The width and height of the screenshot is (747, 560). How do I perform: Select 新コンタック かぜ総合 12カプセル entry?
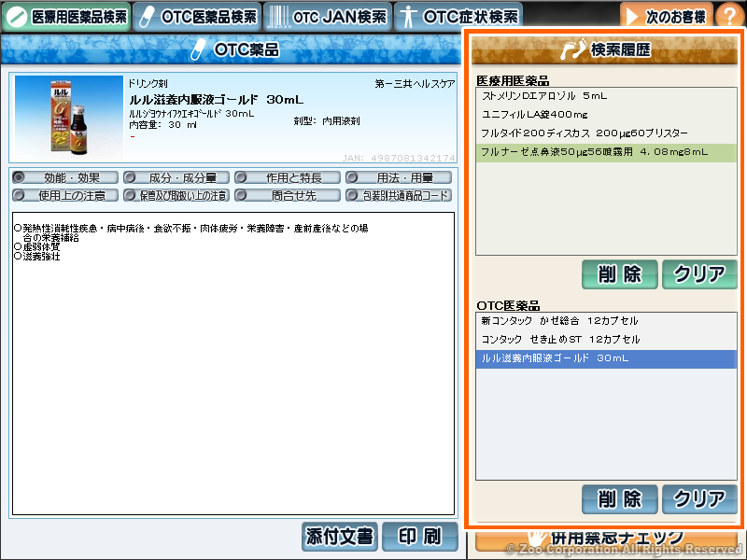pos(606,321)
